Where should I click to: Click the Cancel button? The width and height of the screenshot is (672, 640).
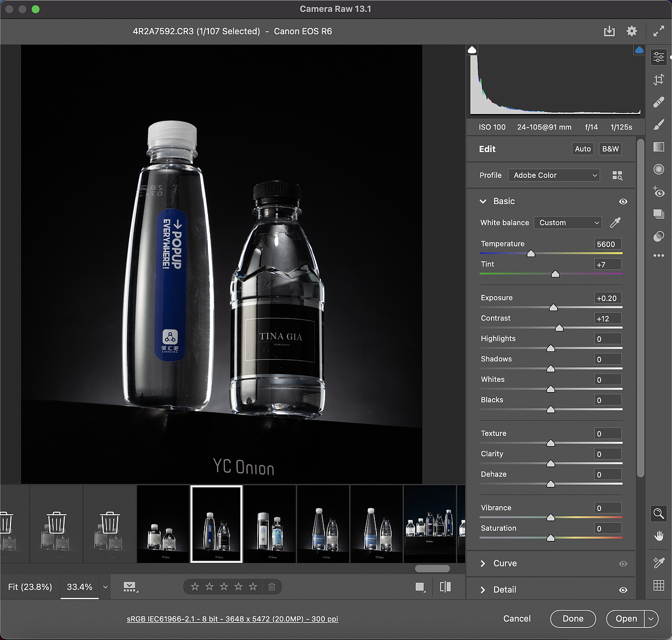[517, 619]
